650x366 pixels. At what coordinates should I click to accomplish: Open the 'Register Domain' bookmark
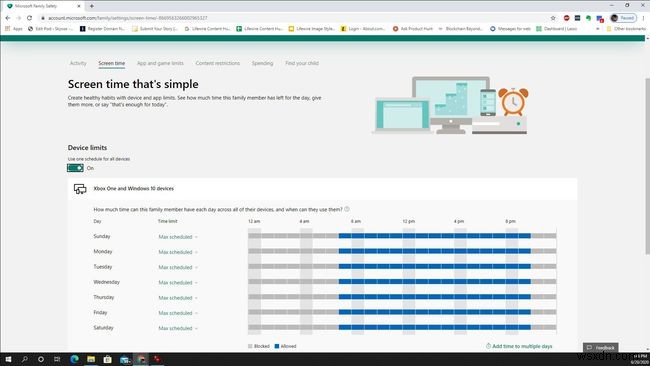pyautogui.click(x=102, y=29)
